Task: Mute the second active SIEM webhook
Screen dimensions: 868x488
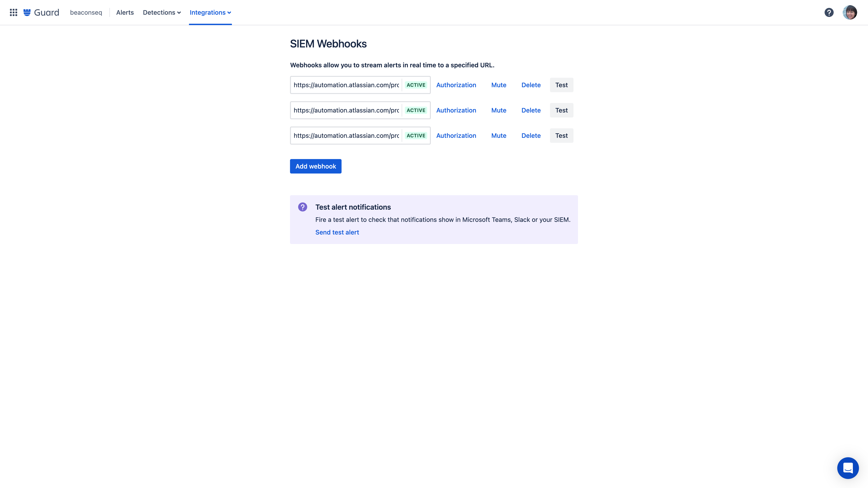Action: pos(498,110)
